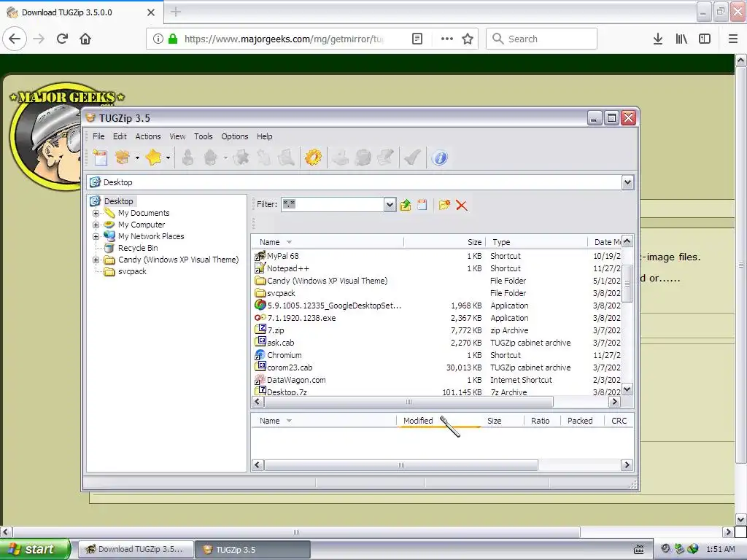Click the yellow star Favorites toolbar icon
This screenshot has height=560, width=747.
tap(153, 157)
